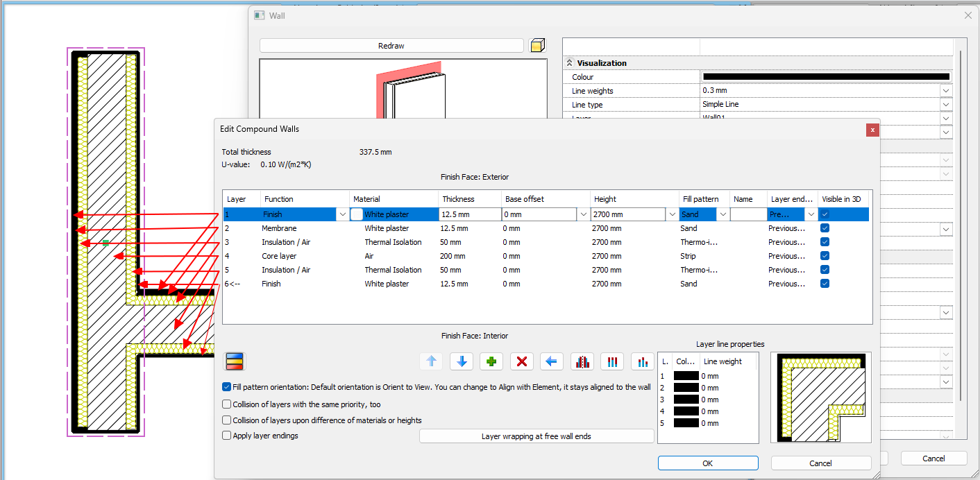The image size is (980, 480).
Task: Click the Fill pattern column header
Action: pyautogui.click(x=704, y=199)
